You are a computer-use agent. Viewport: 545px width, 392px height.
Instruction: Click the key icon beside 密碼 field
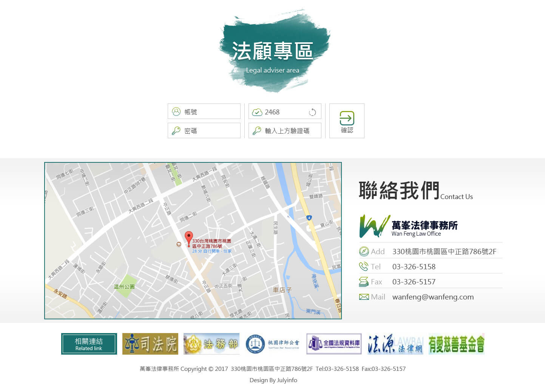[x=176, y=130]
